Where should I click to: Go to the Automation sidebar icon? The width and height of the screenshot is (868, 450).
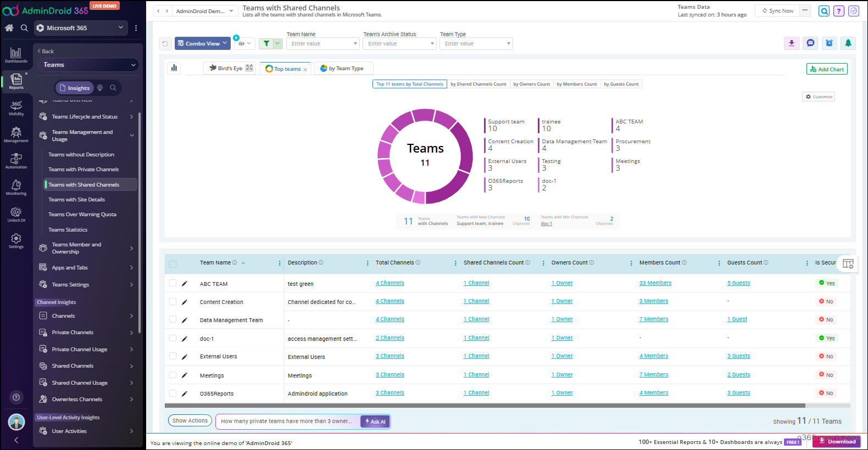(16, 161)
